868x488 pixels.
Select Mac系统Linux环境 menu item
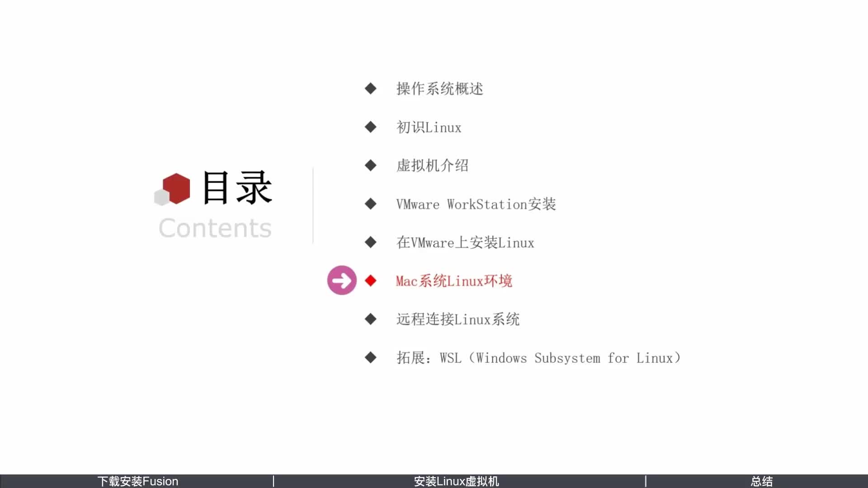coord(454,281)
